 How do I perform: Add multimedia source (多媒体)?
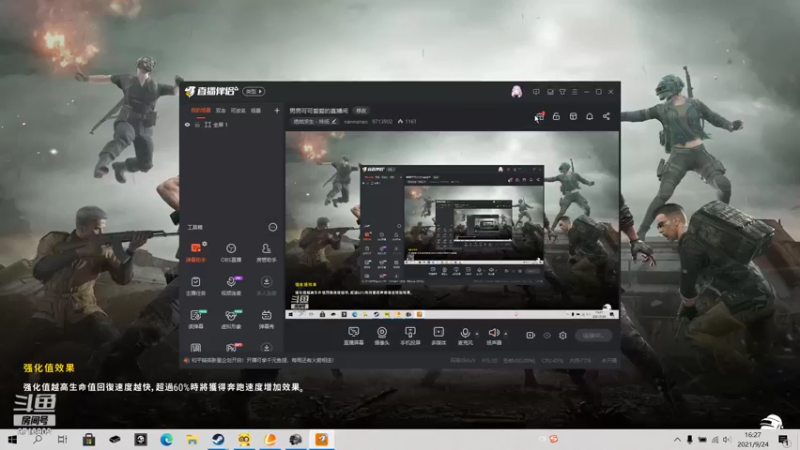(438, 336)
